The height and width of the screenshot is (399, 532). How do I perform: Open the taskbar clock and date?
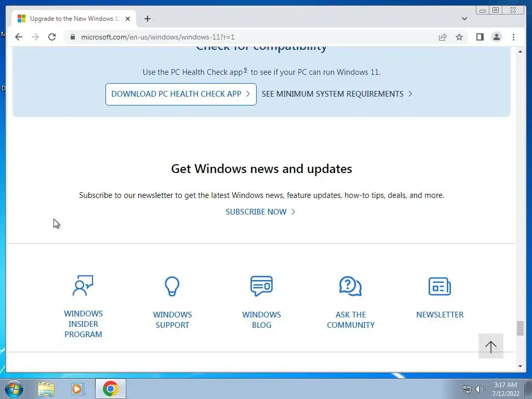506,389
